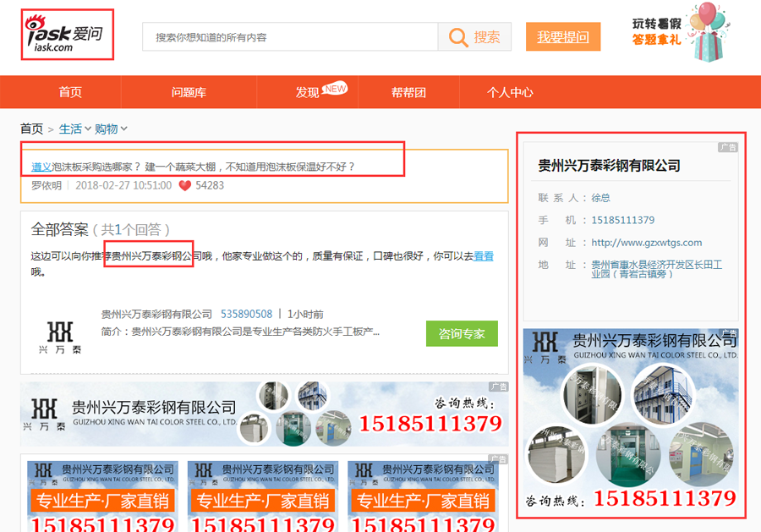Click the contact name 徐总
Viewport: 761px width, 532px height.
(x=601, y=198)
